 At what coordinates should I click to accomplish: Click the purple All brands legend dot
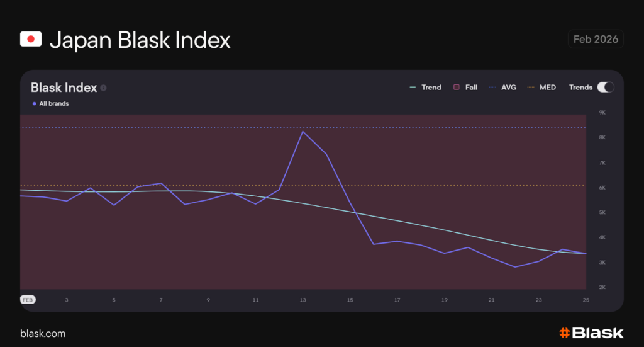pos(34,103)
